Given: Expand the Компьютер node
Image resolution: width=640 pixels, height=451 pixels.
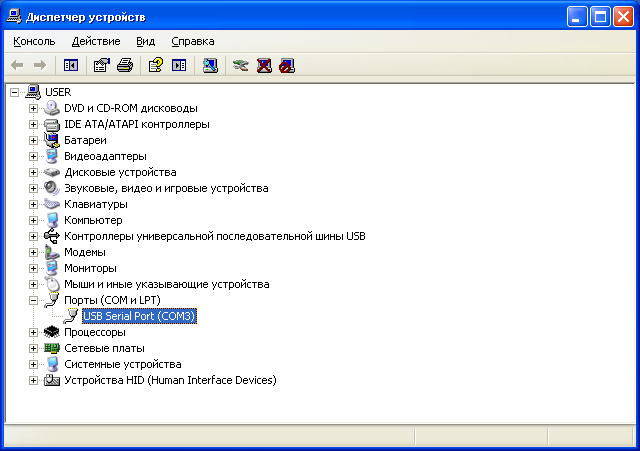Looking at the screenshot, I should point(33,220).
